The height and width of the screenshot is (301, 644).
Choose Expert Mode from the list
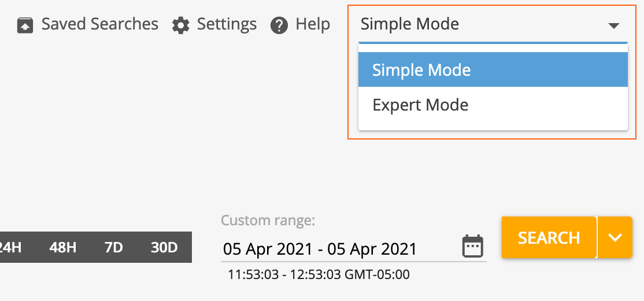(493, 105)
